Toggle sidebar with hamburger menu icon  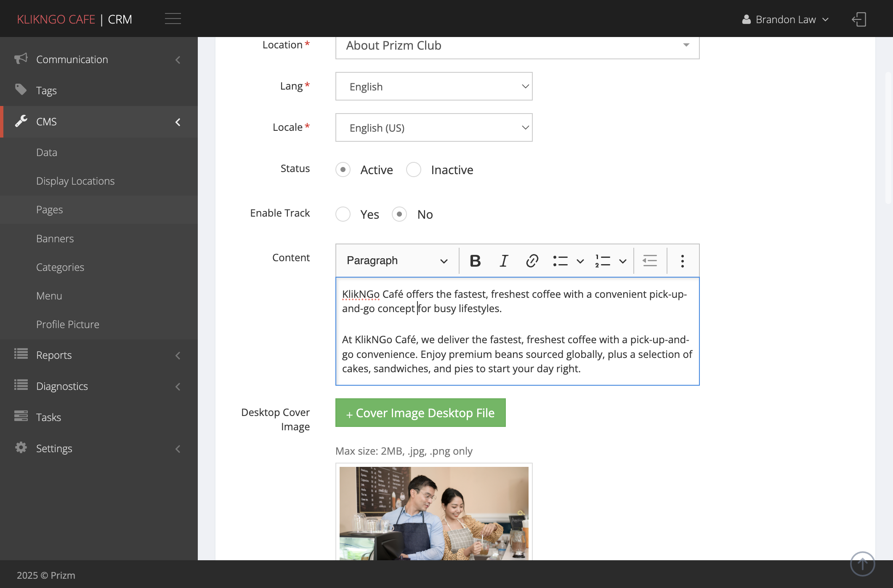173,19
